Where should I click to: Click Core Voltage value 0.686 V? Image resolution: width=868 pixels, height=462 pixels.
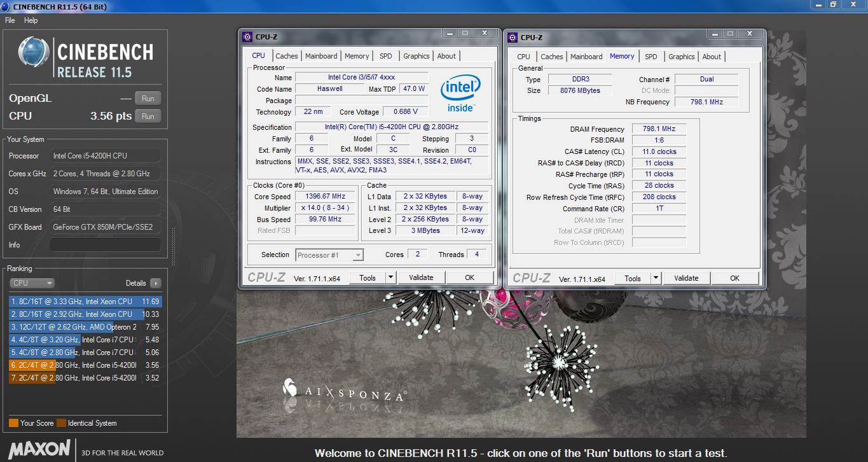point(406,112)
